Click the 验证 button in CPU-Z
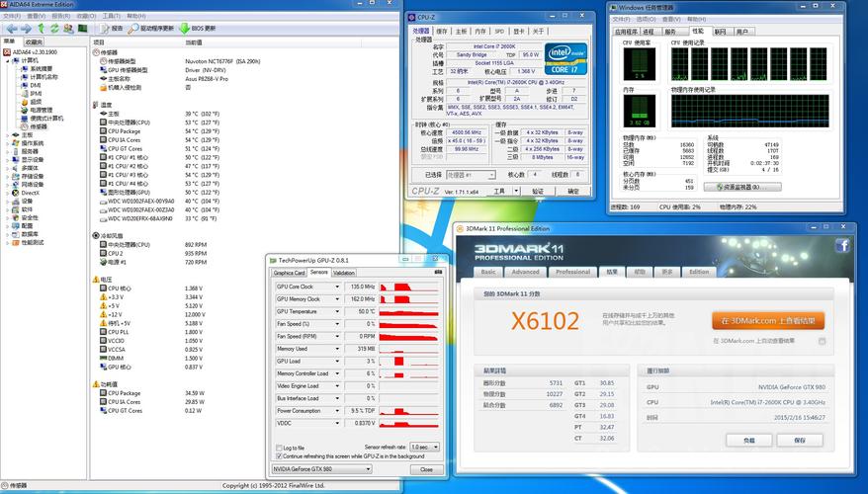 pyautogui.click(x=537, y=191)
